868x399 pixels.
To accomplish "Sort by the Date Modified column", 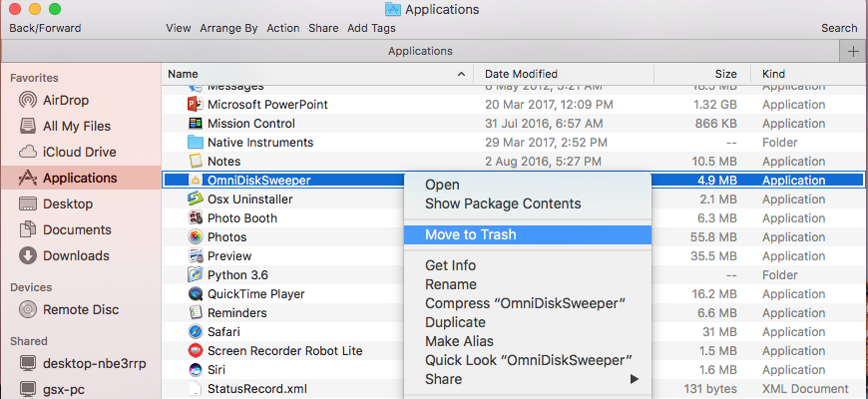I will pos(564,74).
